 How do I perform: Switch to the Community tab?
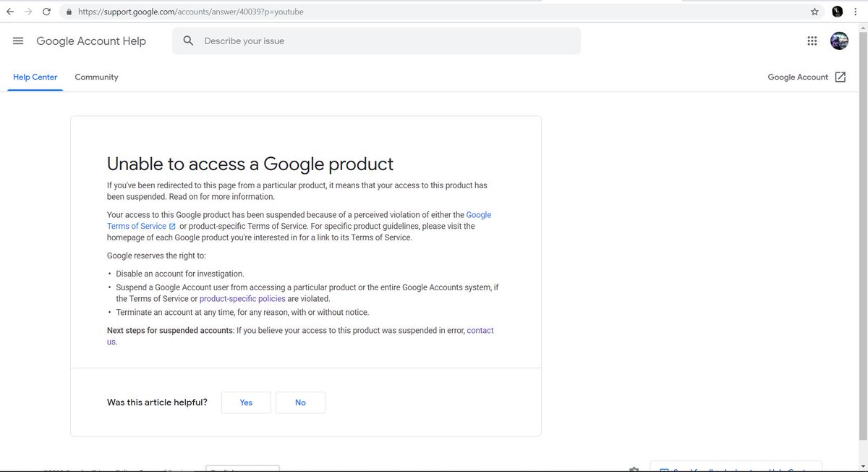pos(96,77)
